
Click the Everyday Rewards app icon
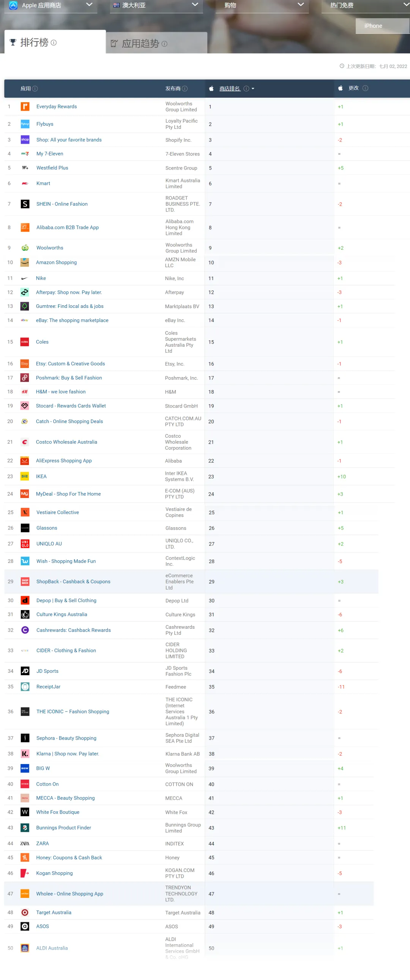coord(25,106)
